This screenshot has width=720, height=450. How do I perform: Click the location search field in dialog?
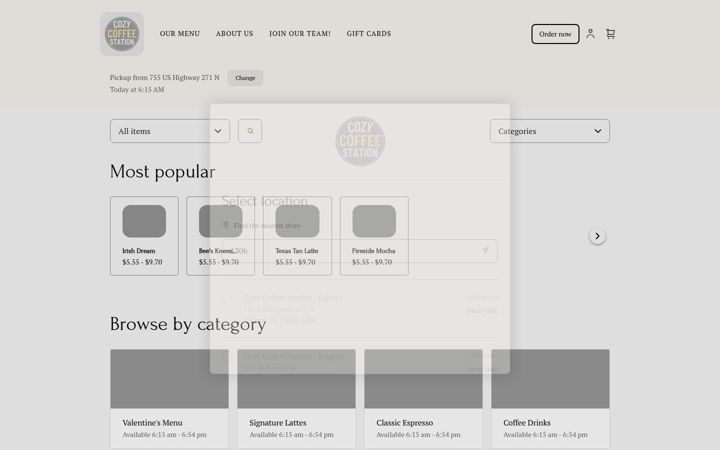point(360,251)
